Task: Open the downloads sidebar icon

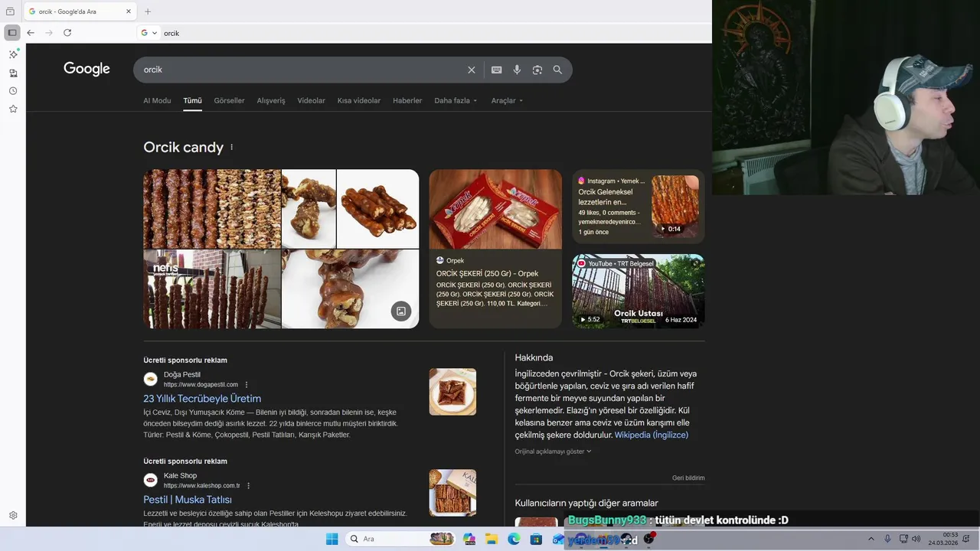Action: [13, 73]
